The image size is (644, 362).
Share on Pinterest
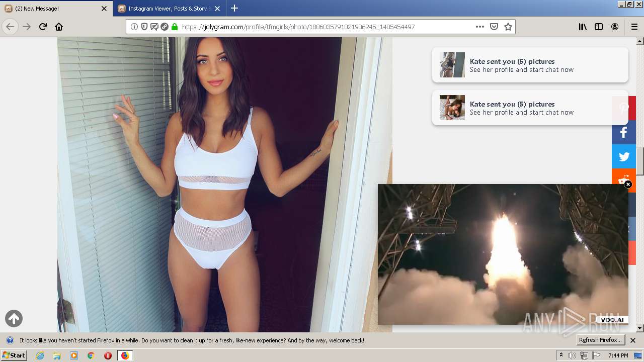tap(624, 108)
